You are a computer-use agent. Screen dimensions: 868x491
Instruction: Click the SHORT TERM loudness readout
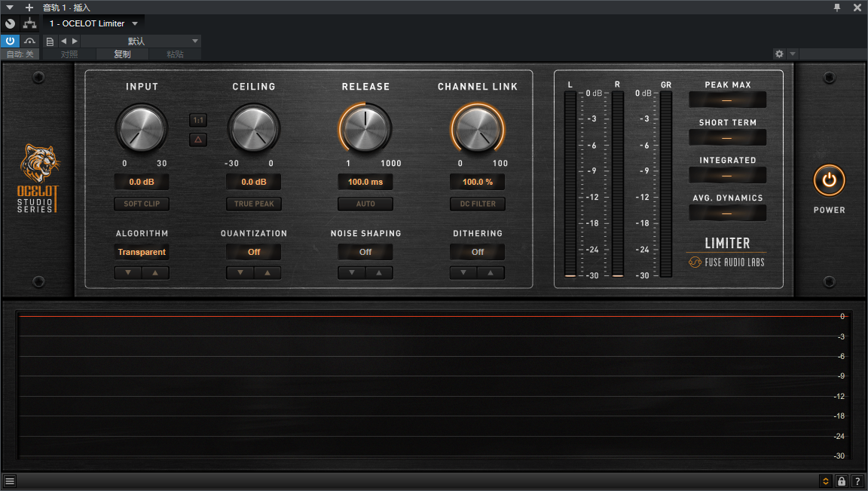coord(727,137)
